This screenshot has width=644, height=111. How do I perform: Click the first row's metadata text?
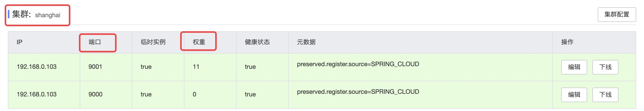(358, 64)
